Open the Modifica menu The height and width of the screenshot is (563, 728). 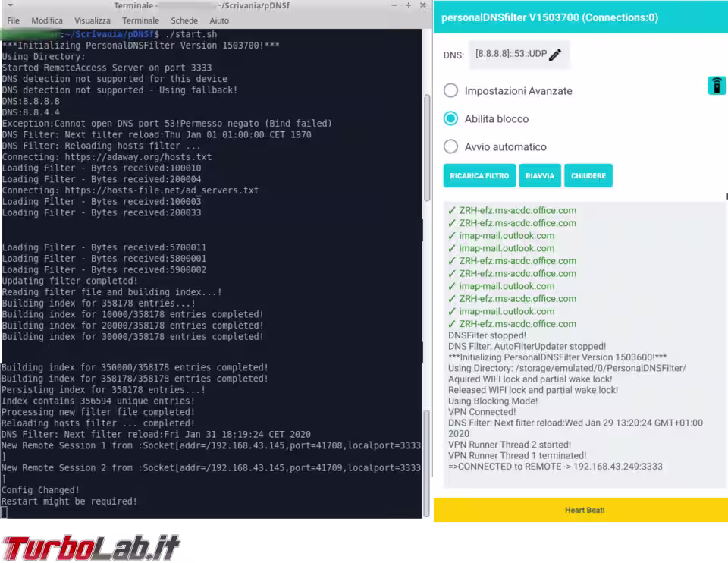click(47, 20)
